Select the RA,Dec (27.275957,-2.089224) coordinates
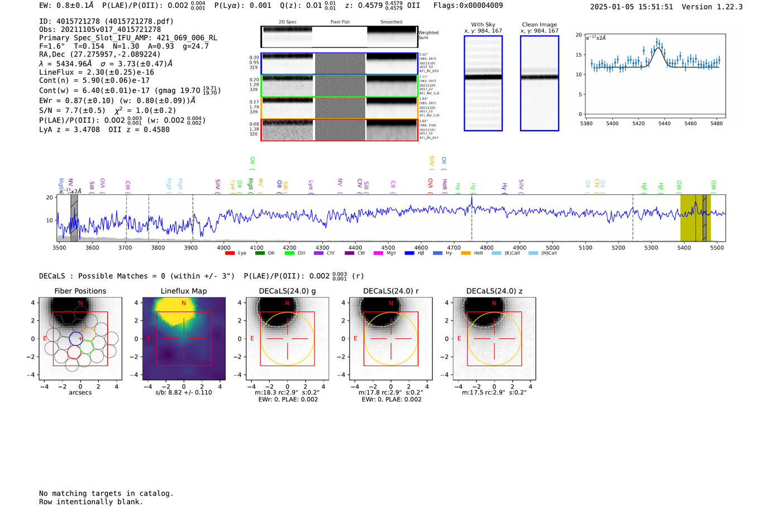 [99, 54]
